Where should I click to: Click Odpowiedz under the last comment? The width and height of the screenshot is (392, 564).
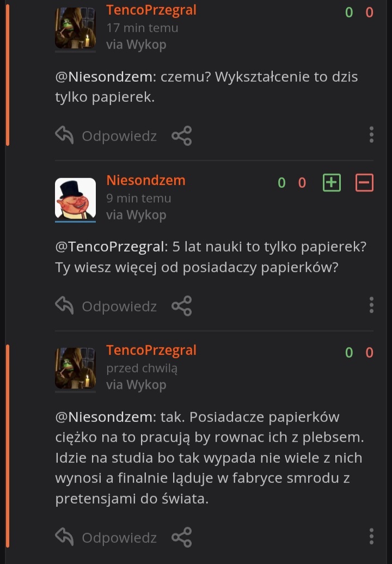(119, 538)
